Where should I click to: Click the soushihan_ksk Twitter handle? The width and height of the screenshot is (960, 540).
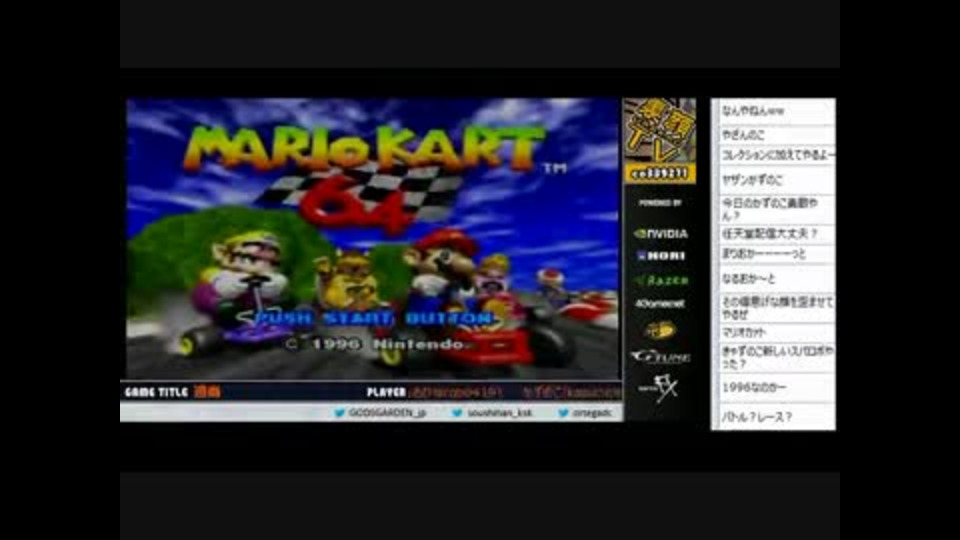click(x=500, y=413)
